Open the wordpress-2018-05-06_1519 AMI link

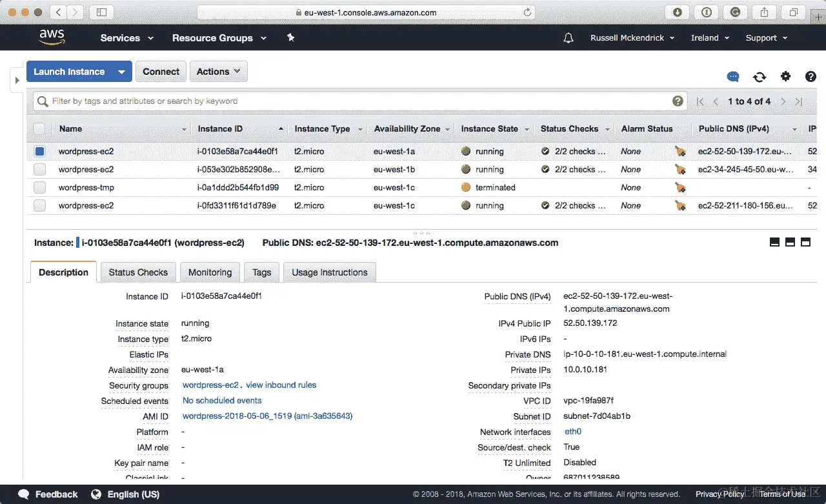pyautogui.click(x=267, y=416)
